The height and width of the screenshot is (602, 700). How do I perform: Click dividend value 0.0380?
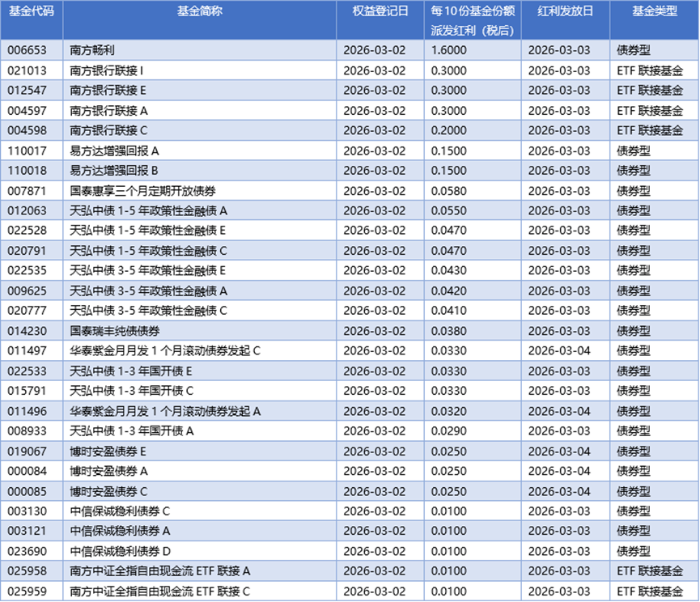[x=448, y=331]
